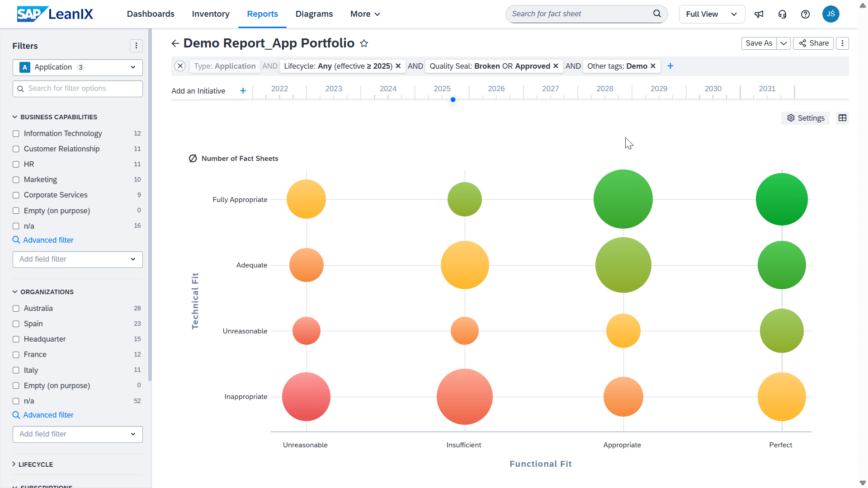Check the Information Technology checkbox
Viewport: 868px width, 488px height.
coord(16,134)
